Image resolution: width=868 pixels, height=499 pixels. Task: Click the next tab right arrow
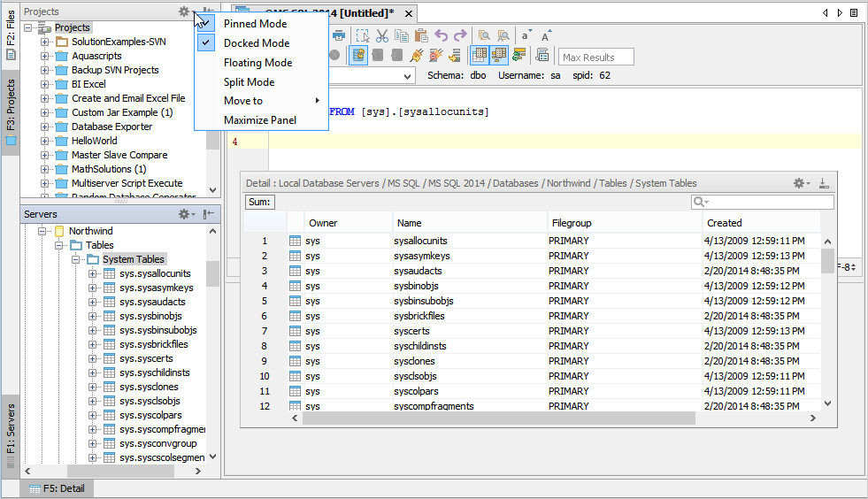coord(840,12)
